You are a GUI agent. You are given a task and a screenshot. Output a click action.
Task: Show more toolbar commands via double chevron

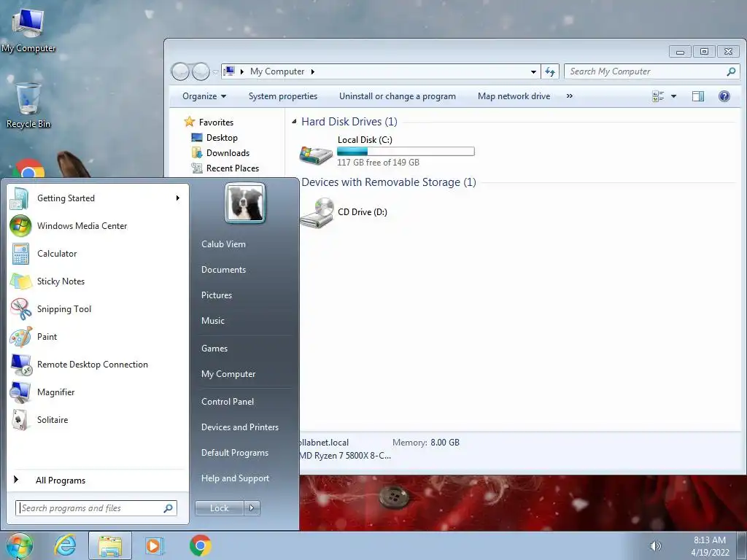[x=569, y=96]
